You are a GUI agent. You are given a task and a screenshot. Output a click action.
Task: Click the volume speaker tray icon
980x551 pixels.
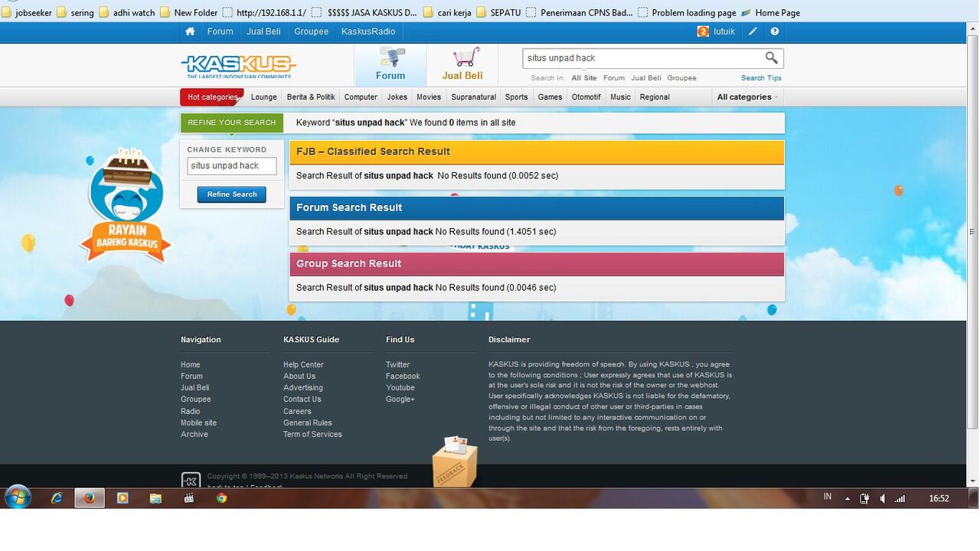(882, 498)
